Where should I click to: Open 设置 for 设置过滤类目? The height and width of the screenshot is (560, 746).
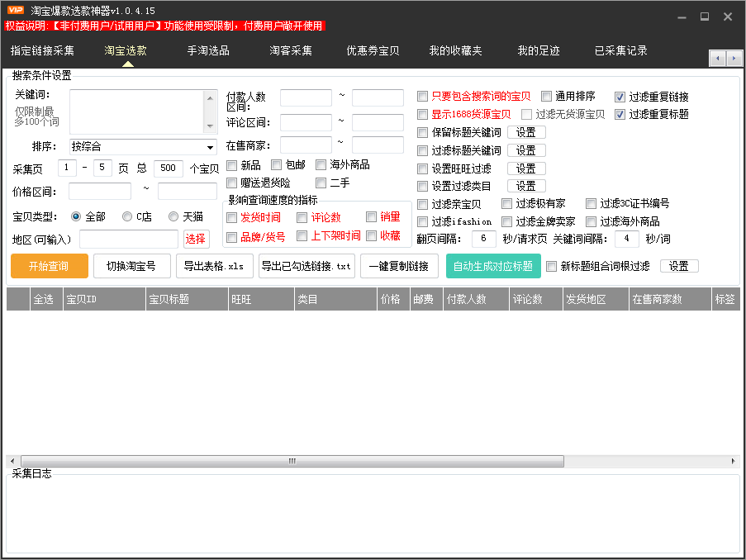click(x=526, y=186)
